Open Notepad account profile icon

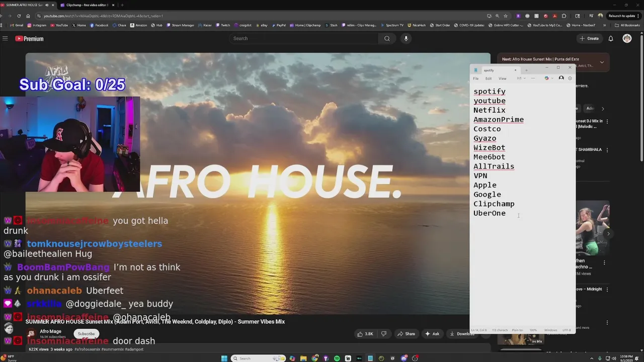pyautogui.click(x=561, y=78)
